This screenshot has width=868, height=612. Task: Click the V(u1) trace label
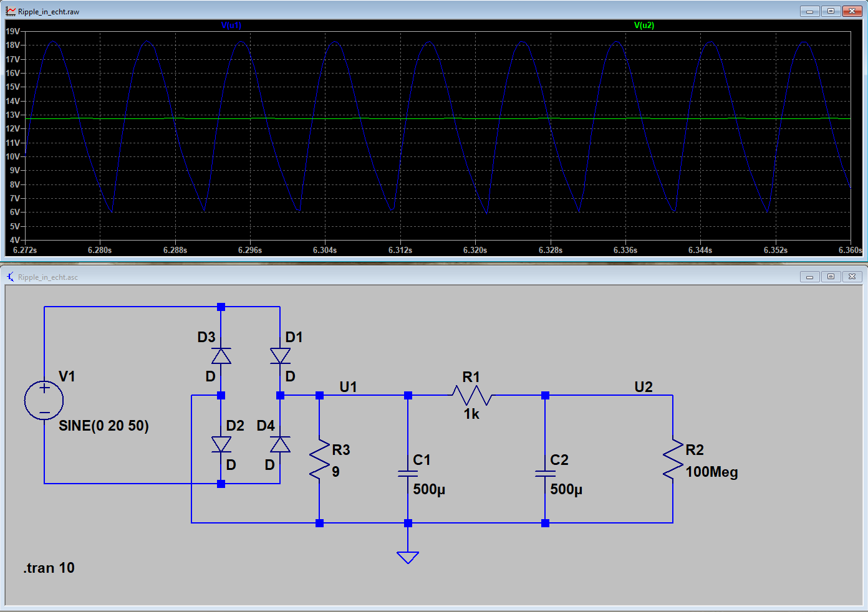[231, 26]
